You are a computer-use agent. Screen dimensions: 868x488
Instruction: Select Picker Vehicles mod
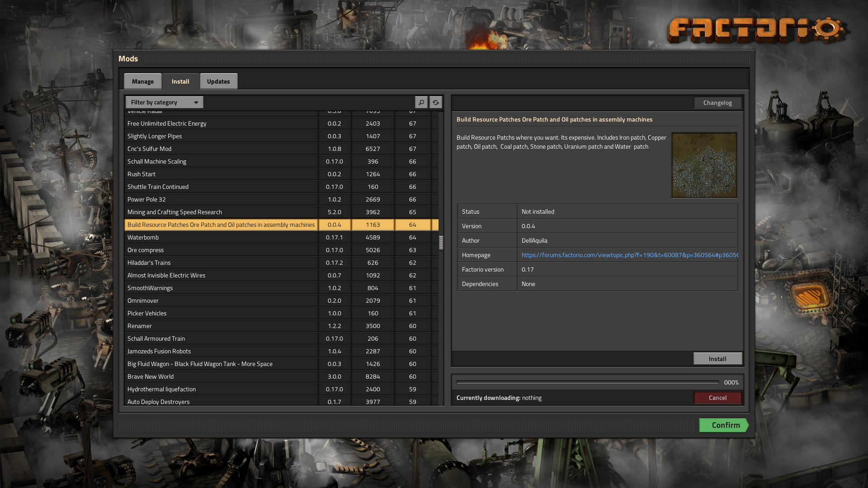pos(281,313)
